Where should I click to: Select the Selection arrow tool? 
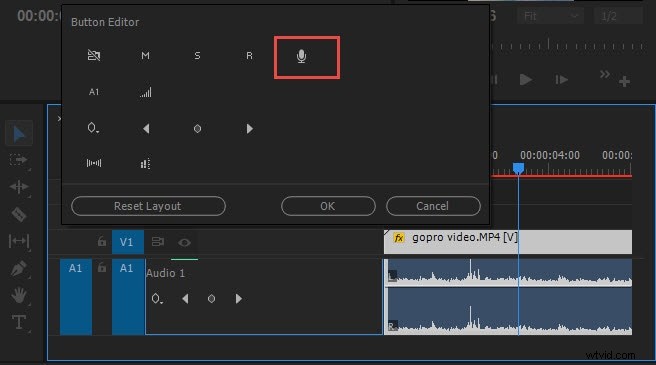(19, 134)
